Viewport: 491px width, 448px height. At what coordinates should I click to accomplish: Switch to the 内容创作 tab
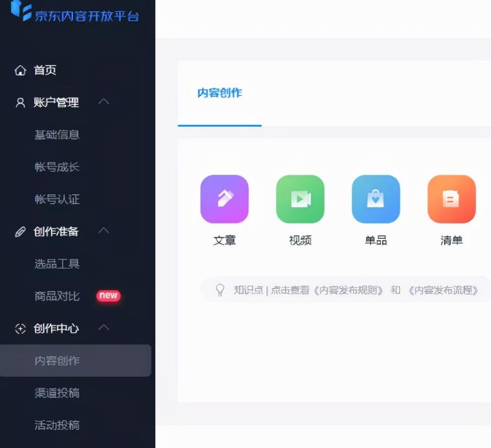coord(219,93)
